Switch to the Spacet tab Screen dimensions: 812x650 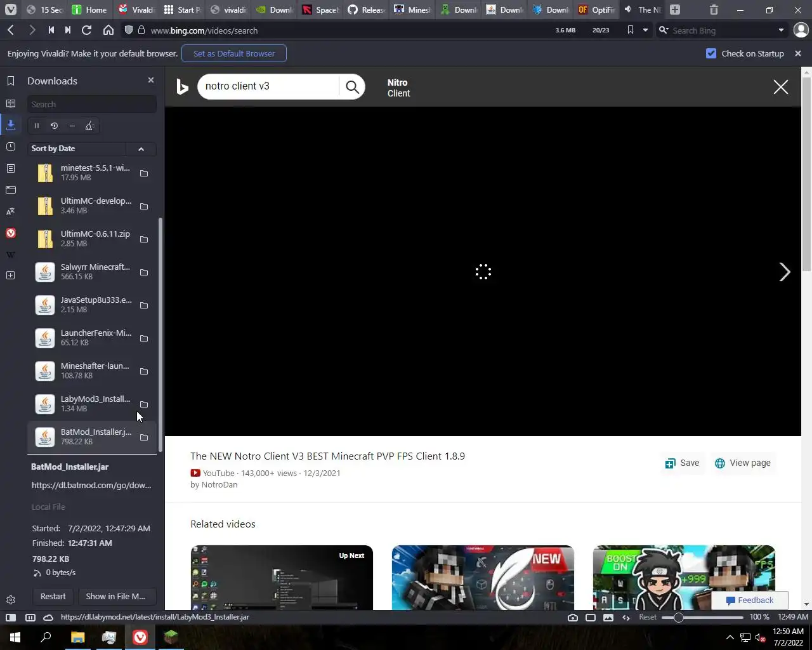pyautogui.click(x=321, y=10)
